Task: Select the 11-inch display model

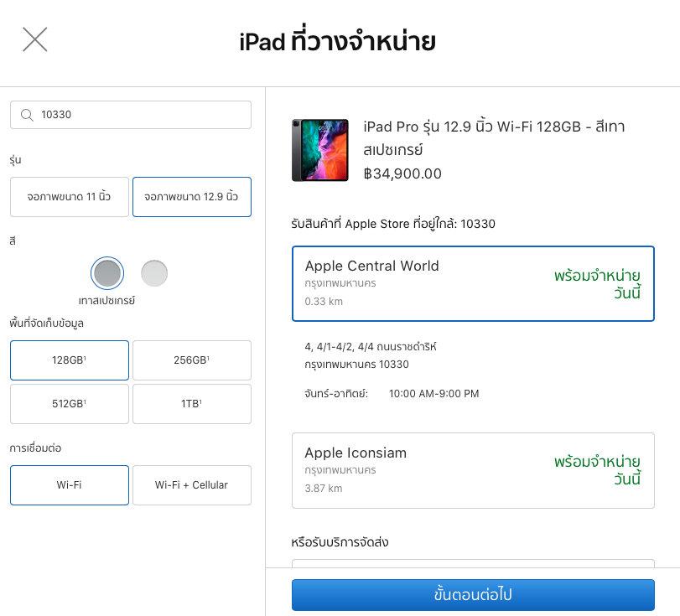Action: pos(70,197)
